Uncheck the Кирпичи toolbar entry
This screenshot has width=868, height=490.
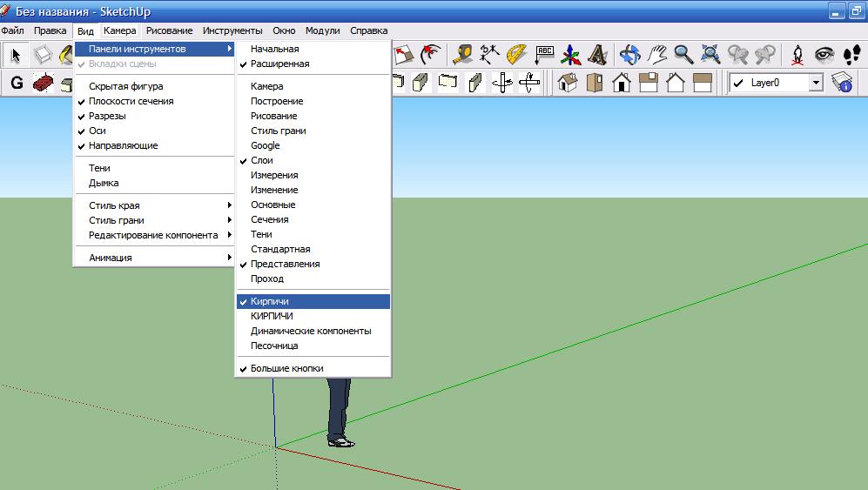pos(270,301)
